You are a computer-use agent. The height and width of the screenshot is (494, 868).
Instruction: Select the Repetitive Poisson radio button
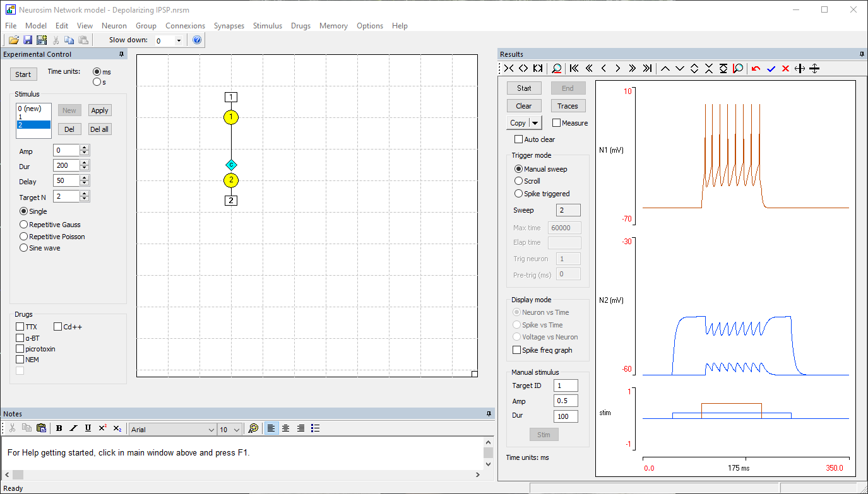point(24,237)
